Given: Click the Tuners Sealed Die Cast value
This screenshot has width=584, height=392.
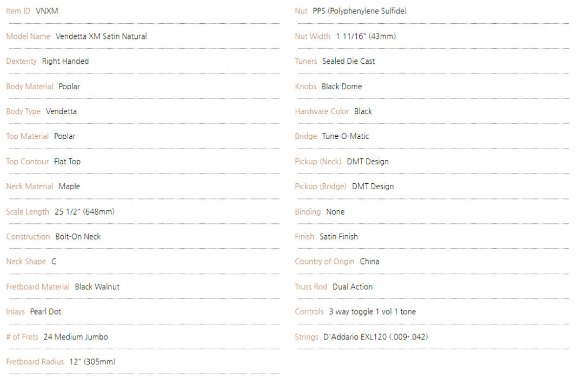Looking at the screenshot, I should pyautogui.click(x=349, y=62).
